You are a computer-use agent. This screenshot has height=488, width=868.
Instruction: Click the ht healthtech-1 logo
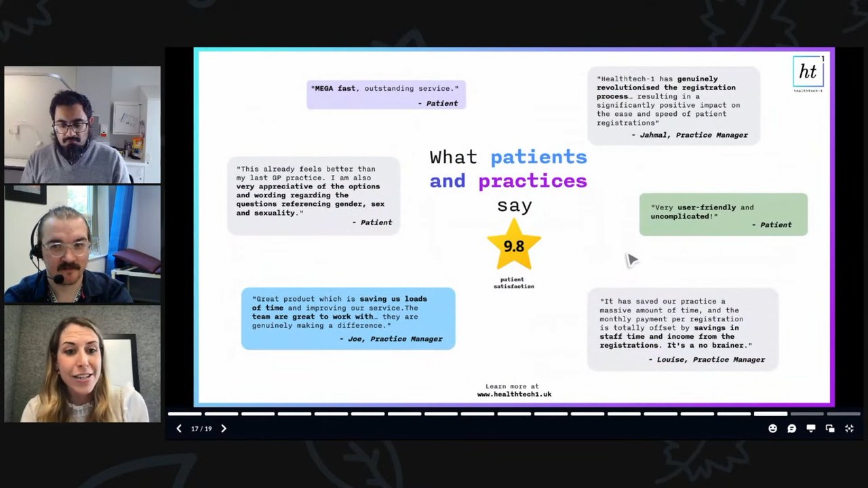coord(808,74)
